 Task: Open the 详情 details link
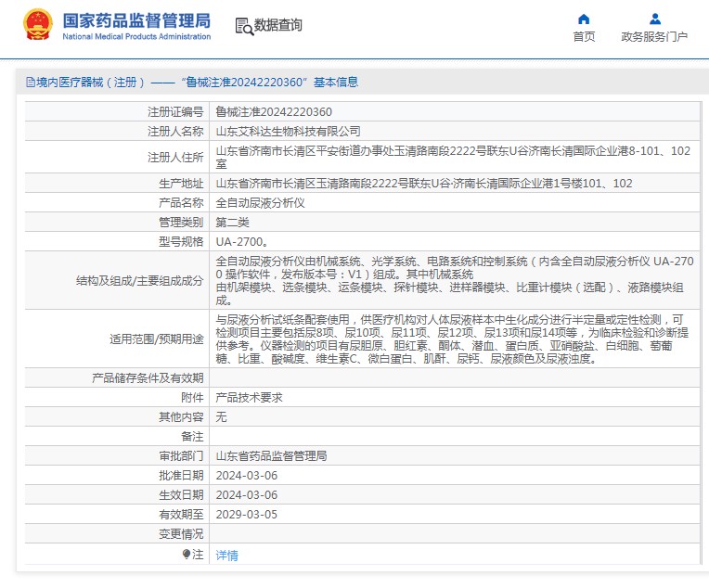[x=227, y=555]
